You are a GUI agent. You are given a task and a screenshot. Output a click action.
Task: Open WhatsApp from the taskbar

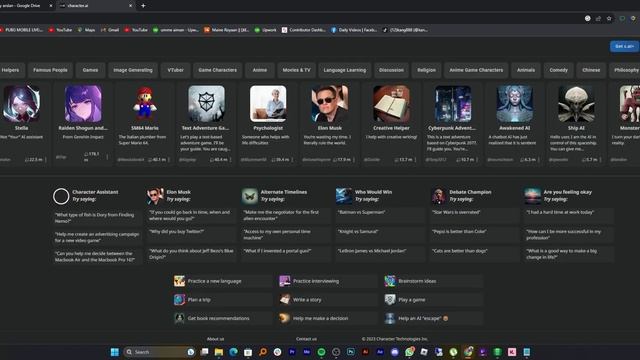[409, 352]
